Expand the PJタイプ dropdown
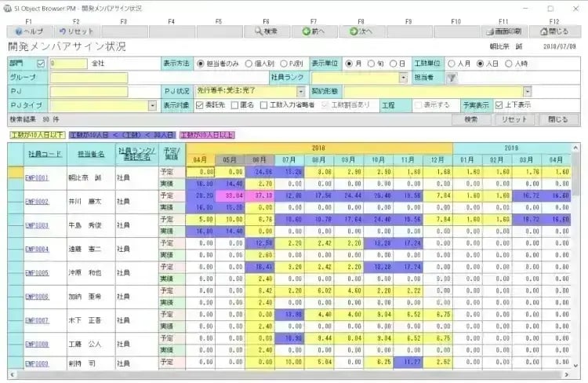 [152, 105]
